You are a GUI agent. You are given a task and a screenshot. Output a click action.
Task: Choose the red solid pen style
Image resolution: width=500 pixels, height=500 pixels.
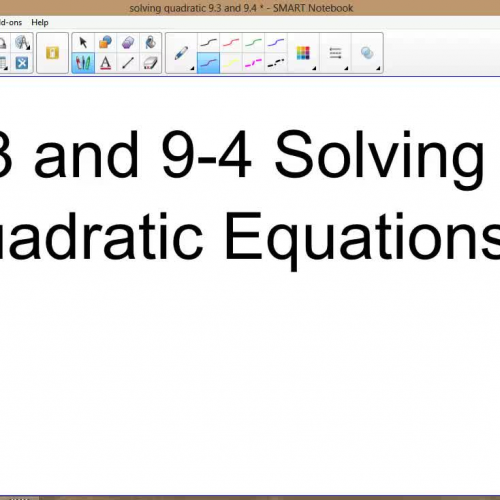tap(231, 43)
